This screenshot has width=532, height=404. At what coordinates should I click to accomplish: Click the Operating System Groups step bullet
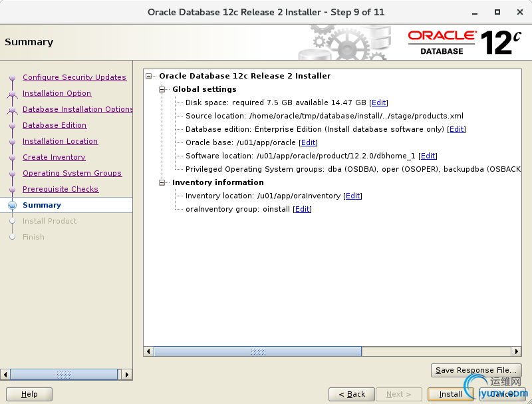click(x=13, y=174)
